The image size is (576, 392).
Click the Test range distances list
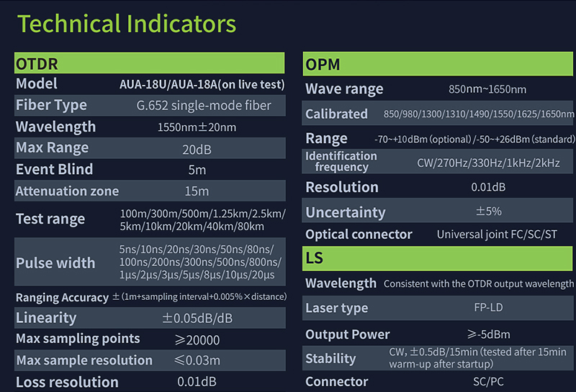[203, 220]
